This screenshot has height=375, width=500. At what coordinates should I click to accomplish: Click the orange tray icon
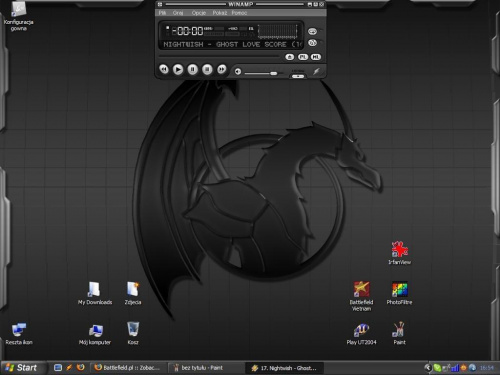(463, 368)
